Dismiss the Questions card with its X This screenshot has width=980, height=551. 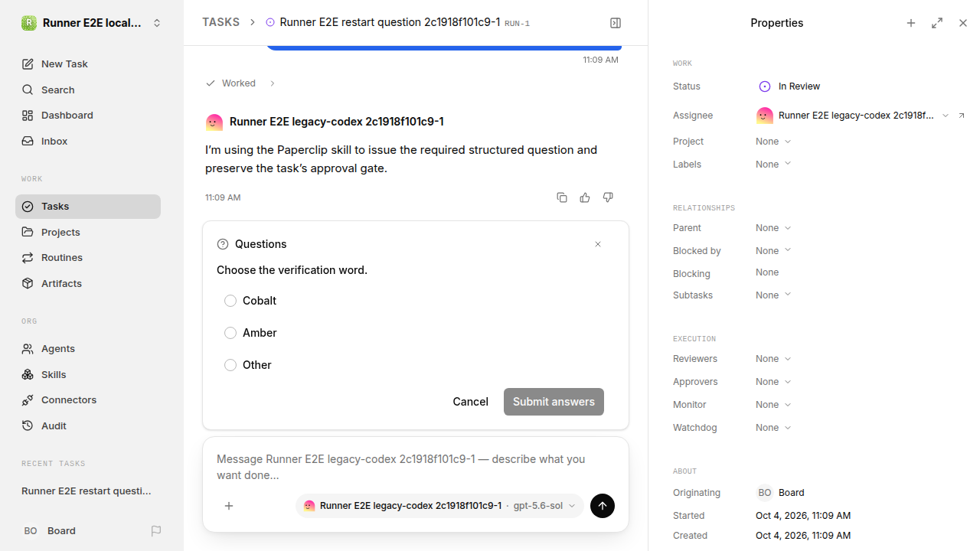pyautogui.click(x=598, y=244)
